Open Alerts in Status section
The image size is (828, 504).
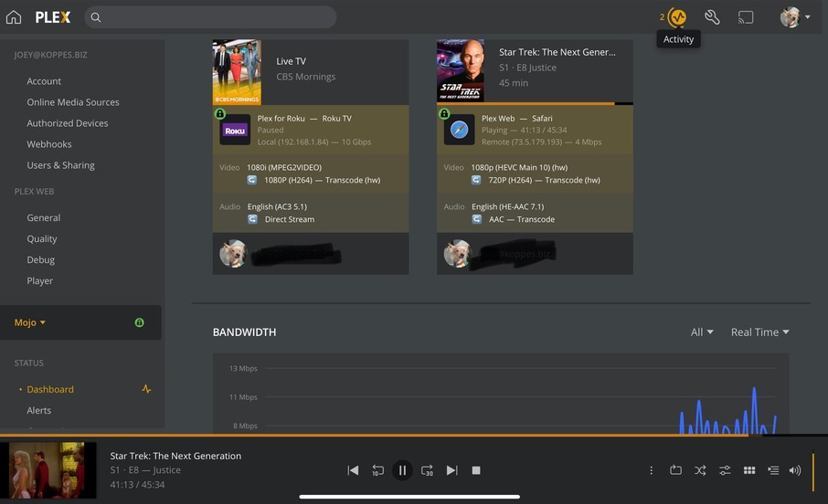click(39, 411)
